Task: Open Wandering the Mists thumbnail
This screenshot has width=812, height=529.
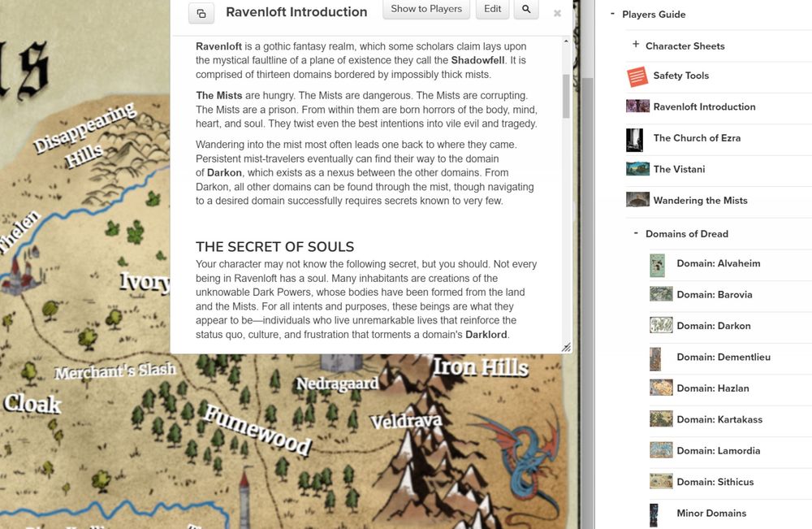Action: pyautogui.click(x=637, y=199)
